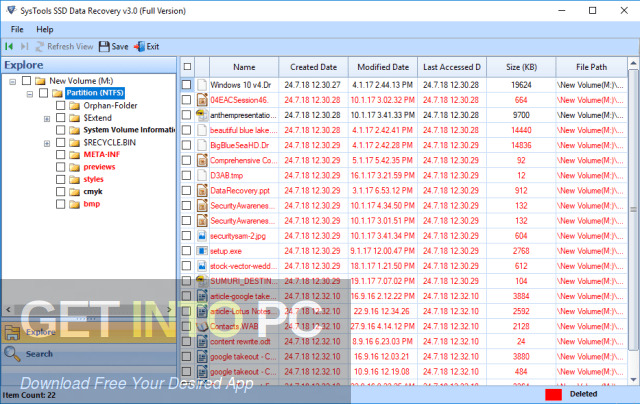Tick the Orphan-Folder checkbox

tap(60, 105)
